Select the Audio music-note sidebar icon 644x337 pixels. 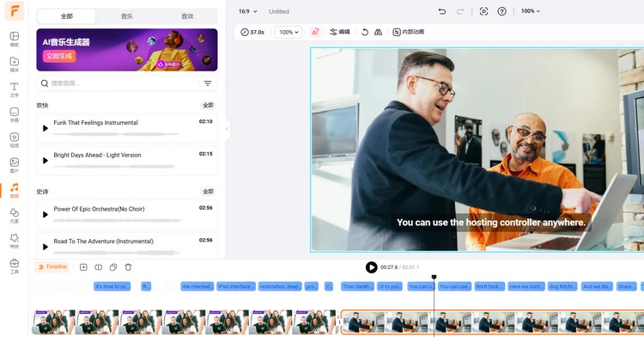pos(15,190)
